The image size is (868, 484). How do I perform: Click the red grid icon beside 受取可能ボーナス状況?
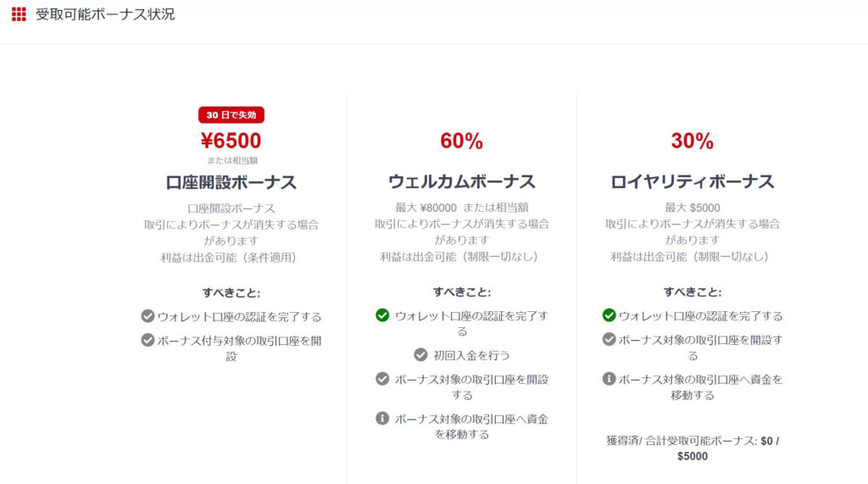coord(19,14)
